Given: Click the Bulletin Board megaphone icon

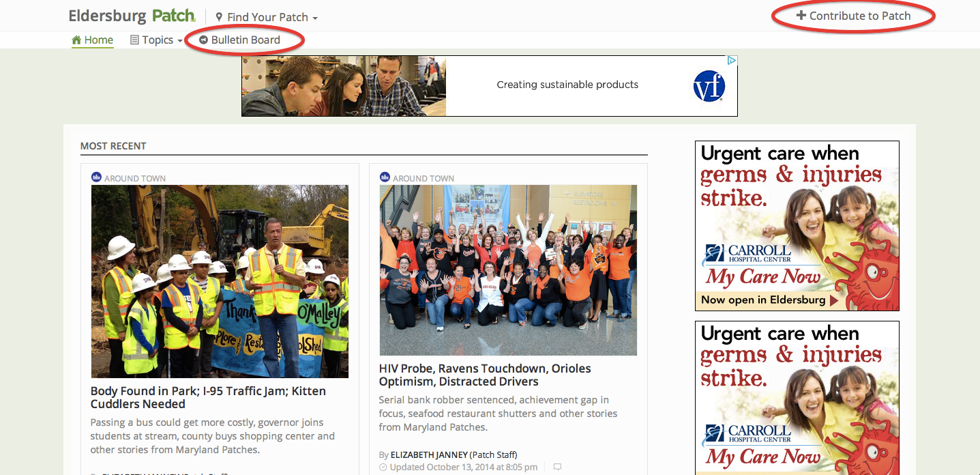Looking at the screenshot, I should [203, 40].
